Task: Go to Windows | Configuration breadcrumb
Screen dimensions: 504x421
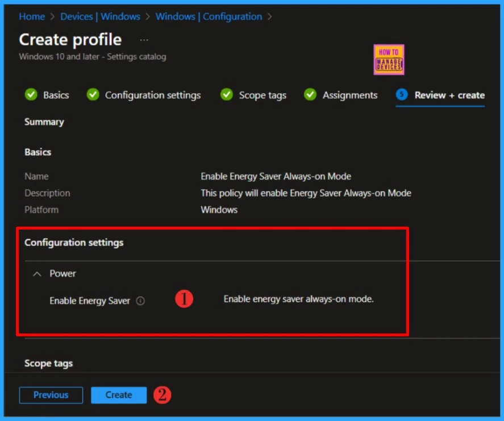Action: tap(209, 16)
